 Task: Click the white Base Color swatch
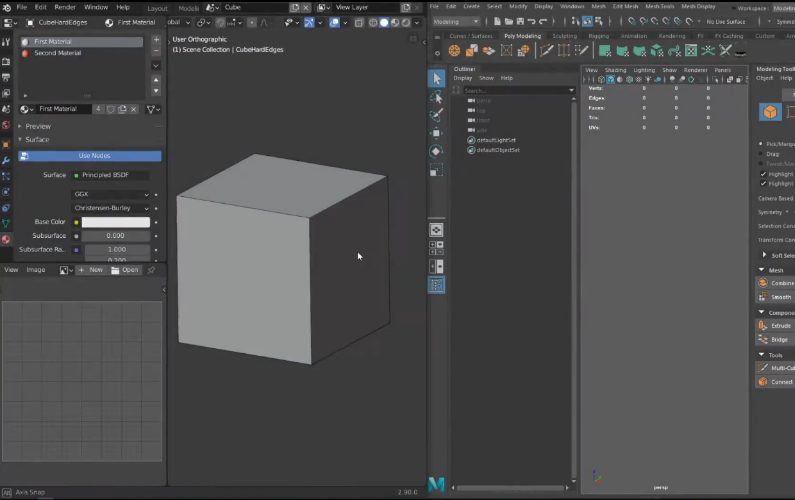coord(116,222)
